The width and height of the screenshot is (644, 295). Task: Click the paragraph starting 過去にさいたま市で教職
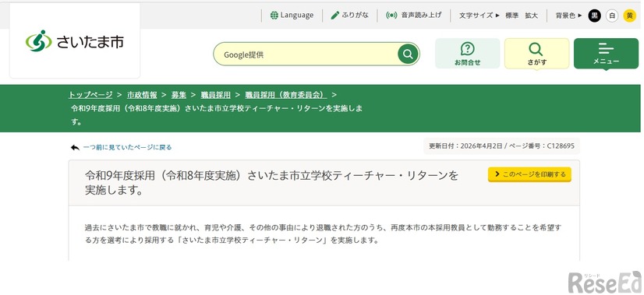coord(323,234)
